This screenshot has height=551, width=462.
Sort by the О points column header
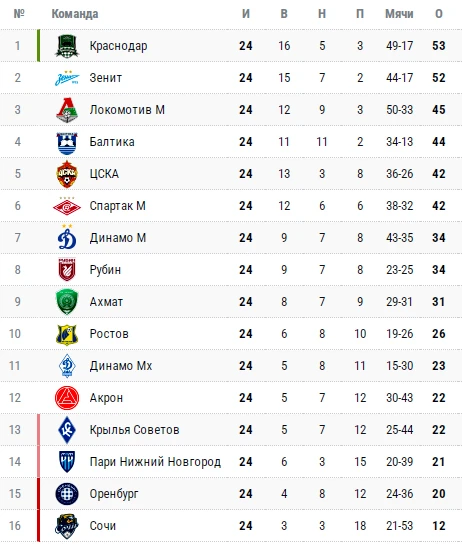pos(439,14)
